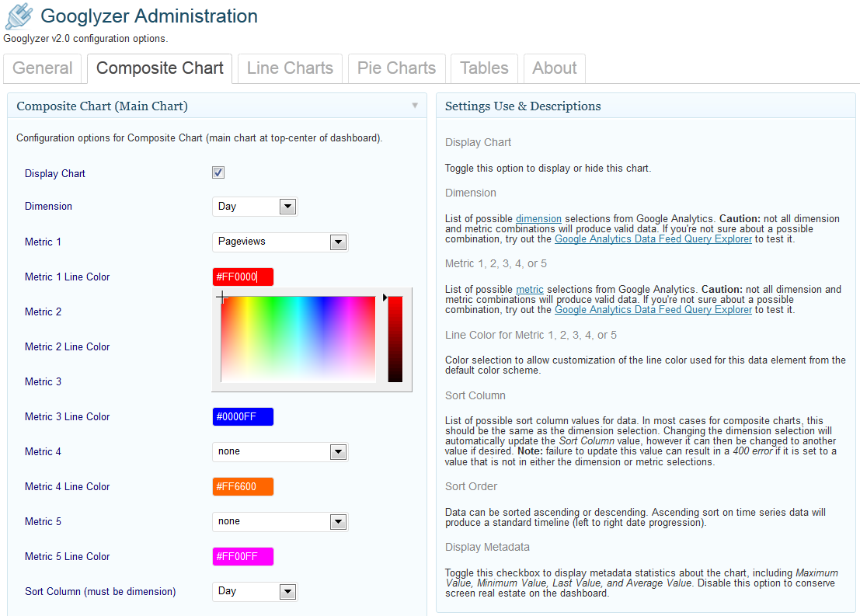Open the Sort Column dropdown
Screen dimensions: 860x616
coord(255,591)
